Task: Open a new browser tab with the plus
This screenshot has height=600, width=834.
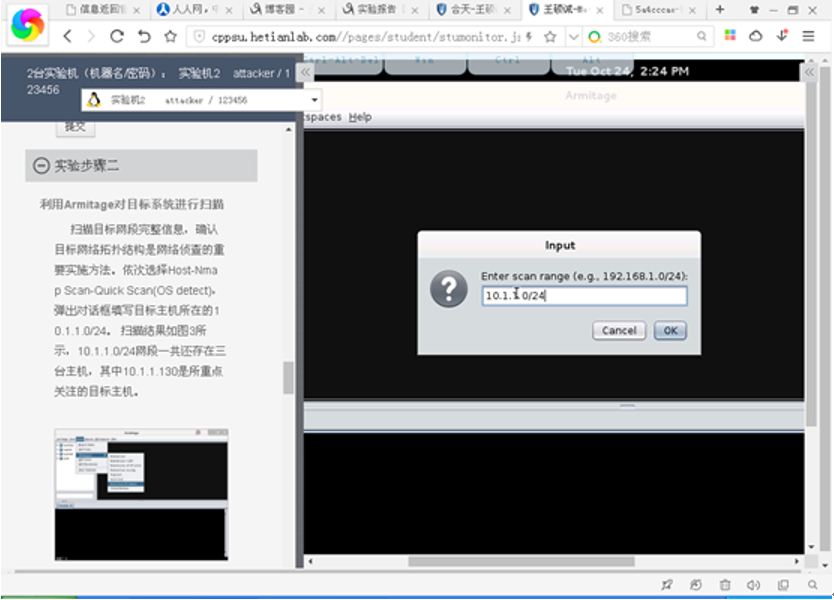Action: tap(720, 9)
